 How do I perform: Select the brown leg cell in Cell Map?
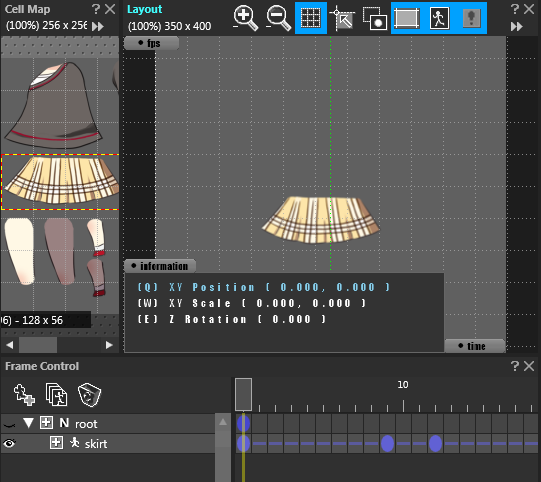click(60, 251)
